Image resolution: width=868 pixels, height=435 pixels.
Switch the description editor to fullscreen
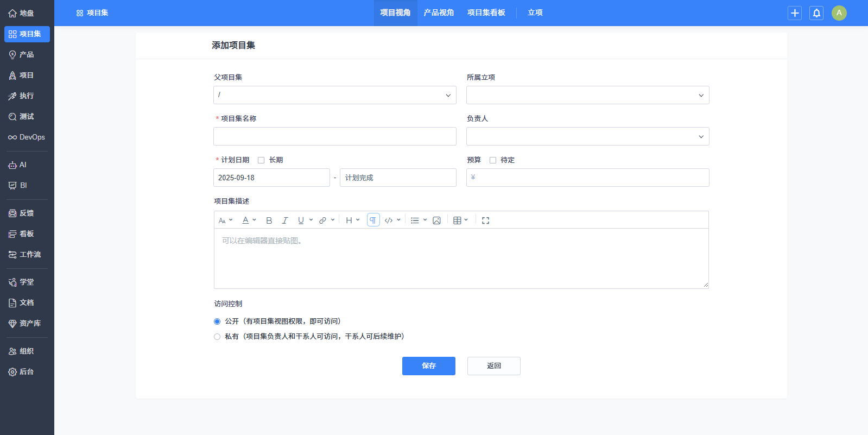[485, 220]
